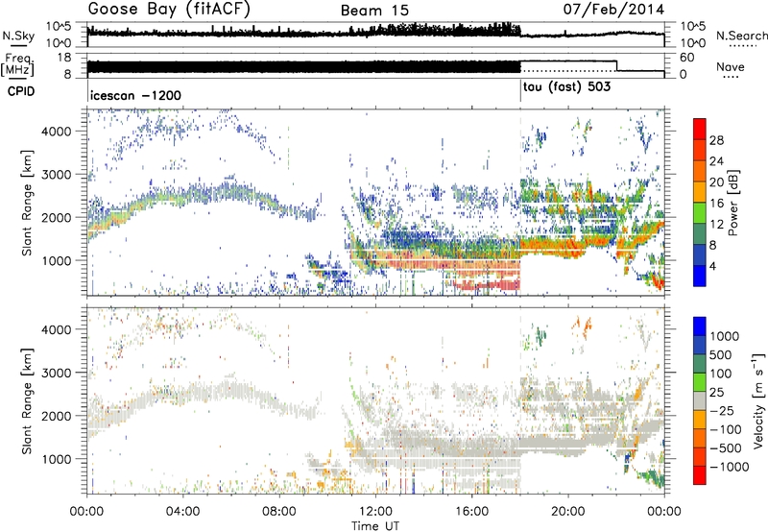Screen dimensions: 768x532
Task: Click the 'tau (fast) 503' CPID text
Action: click(x=566, y=87)
